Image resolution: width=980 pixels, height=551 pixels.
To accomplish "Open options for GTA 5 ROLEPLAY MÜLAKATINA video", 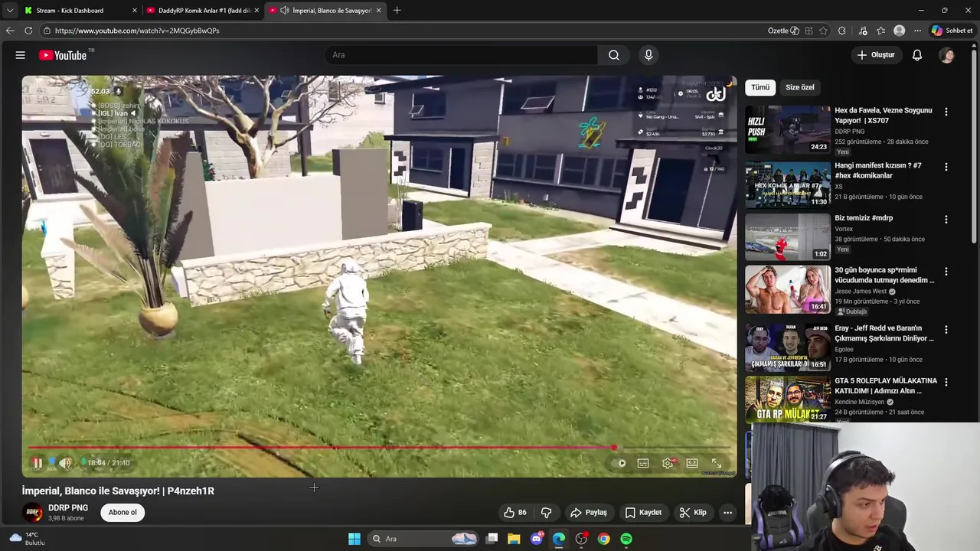I will (946, 382).
